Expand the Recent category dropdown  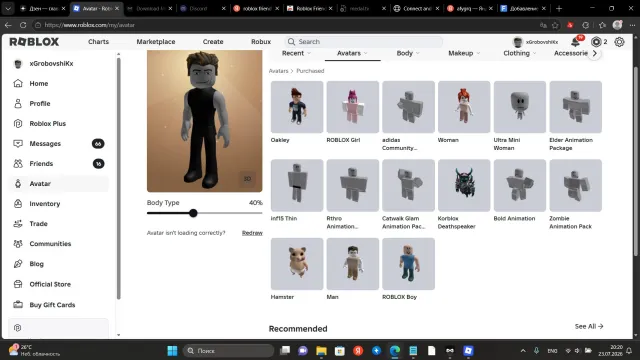(x=296, y=53)
